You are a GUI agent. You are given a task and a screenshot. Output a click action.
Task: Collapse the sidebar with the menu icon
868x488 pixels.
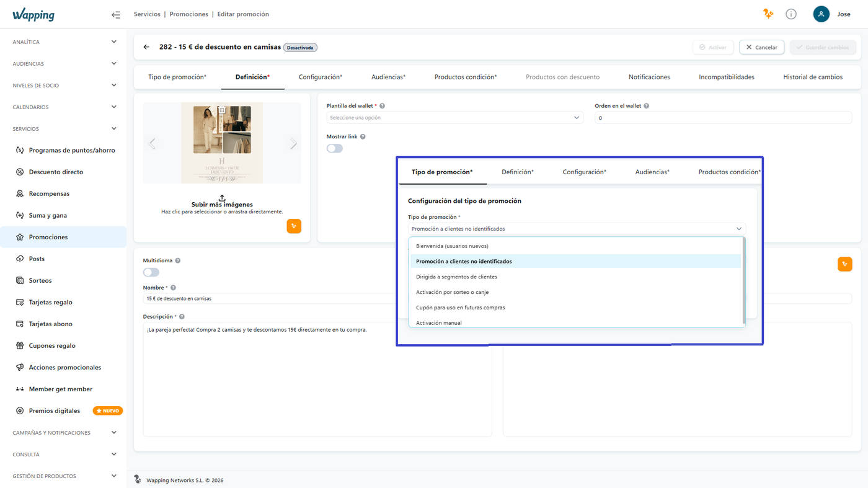click(x=116, y=14)
